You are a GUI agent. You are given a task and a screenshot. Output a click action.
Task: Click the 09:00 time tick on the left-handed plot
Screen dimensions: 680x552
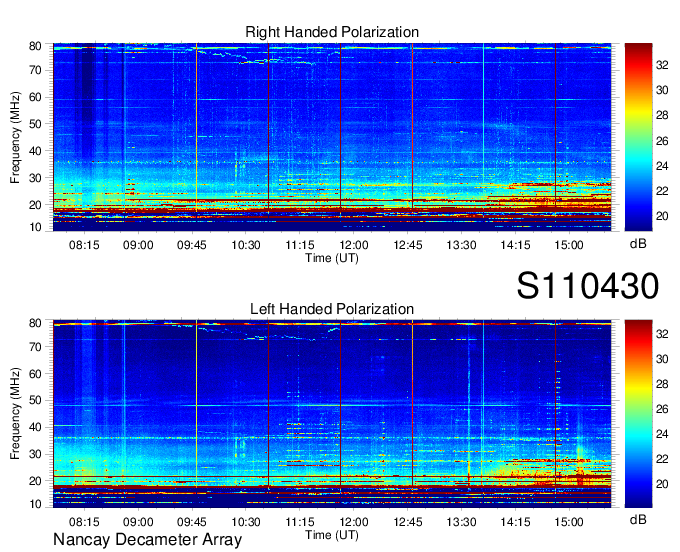coord(138,522)
